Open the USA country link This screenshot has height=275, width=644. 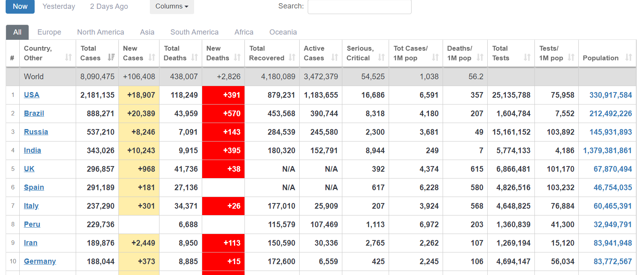(x=31, y=95)
